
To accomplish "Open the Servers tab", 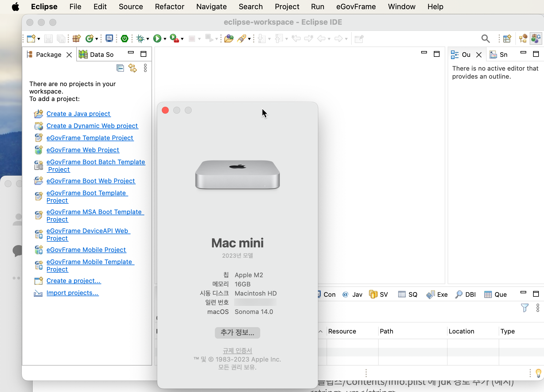I will (x=378, y=294).
